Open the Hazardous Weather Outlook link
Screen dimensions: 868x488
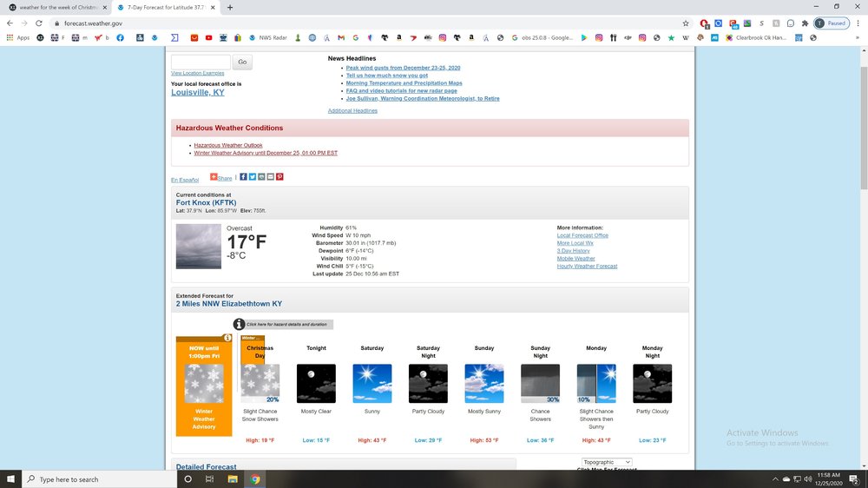[x=227, y=145]
